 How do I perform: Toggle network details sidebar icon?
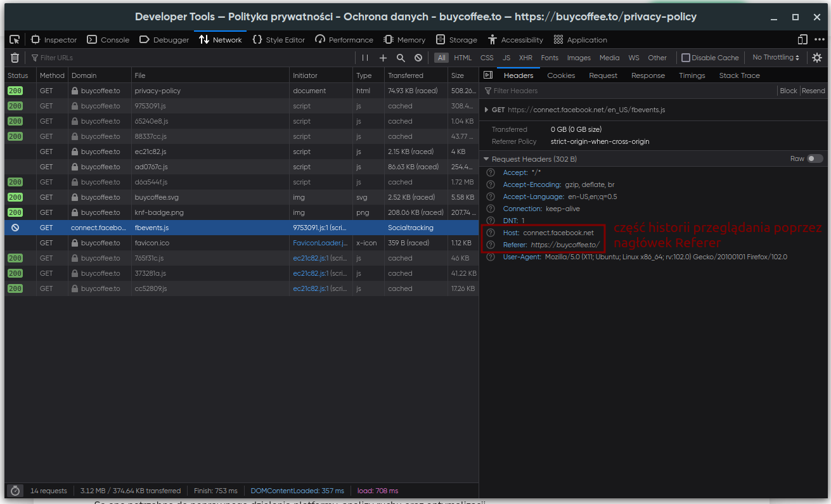488,75
